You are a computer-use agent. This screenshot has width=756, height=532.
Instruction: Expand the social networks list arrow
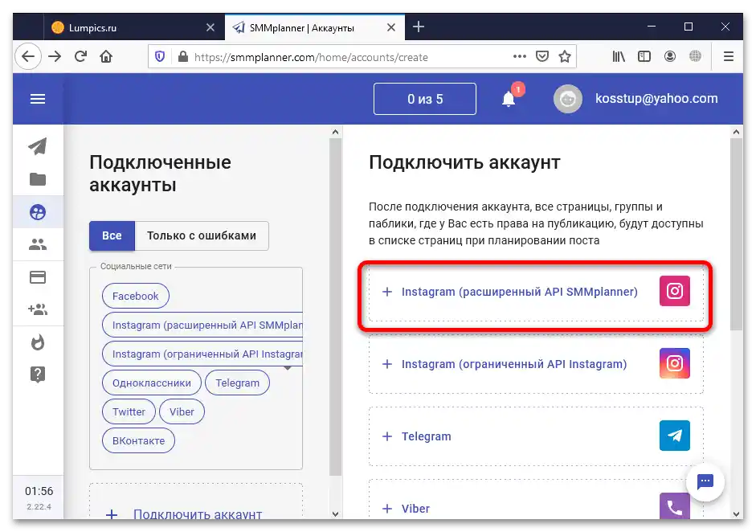point(288,368)
